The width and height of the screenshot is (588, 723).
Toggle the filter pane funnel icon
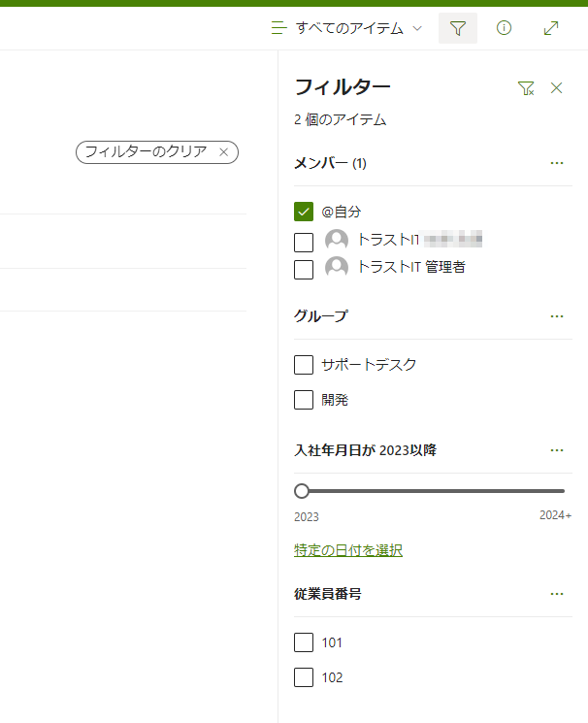click(x=458, y=28)
